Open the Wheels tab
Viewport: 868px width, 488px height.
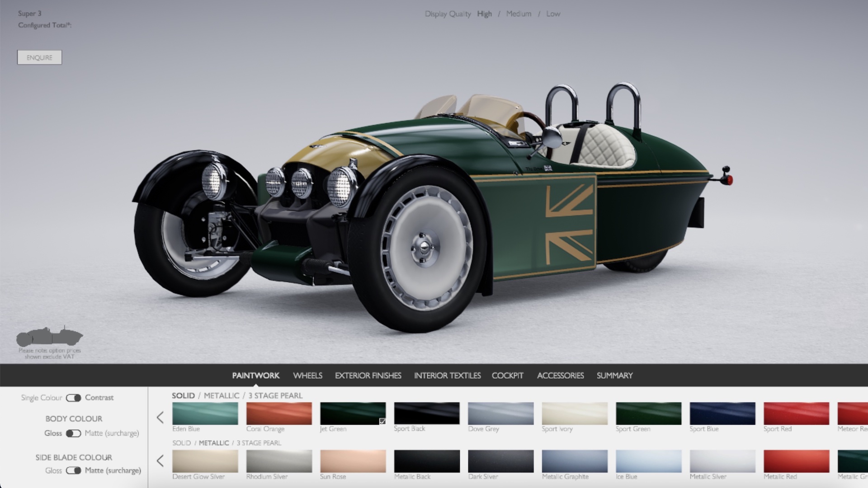pyautogui.click(x=307, y=375)
